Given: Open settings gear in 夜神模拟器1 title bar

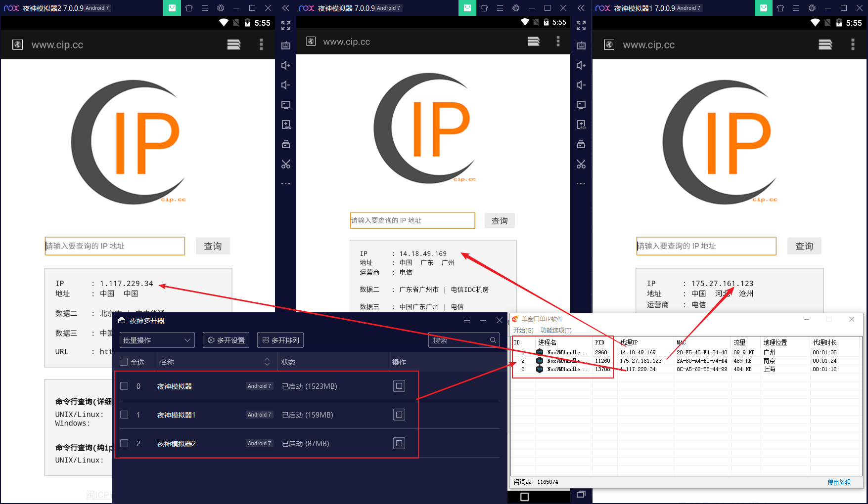Looking at the screenshot, I should pos(812,8).
